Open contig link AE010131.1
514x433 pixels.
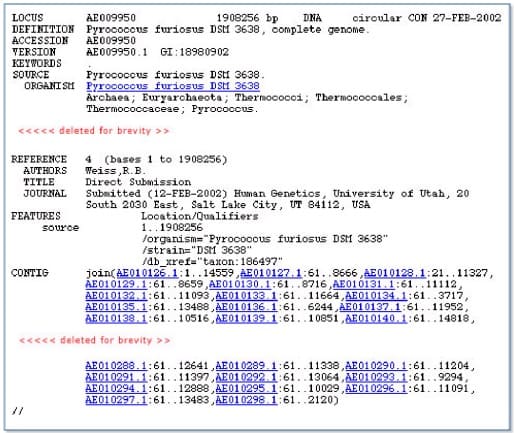363,284
